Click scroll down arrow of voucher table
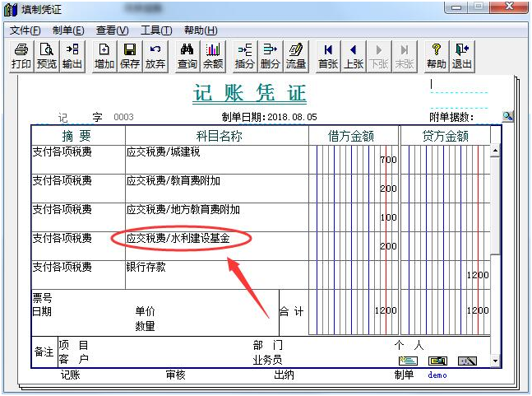The height and width of the screenshot is (396, 532). 495,361
